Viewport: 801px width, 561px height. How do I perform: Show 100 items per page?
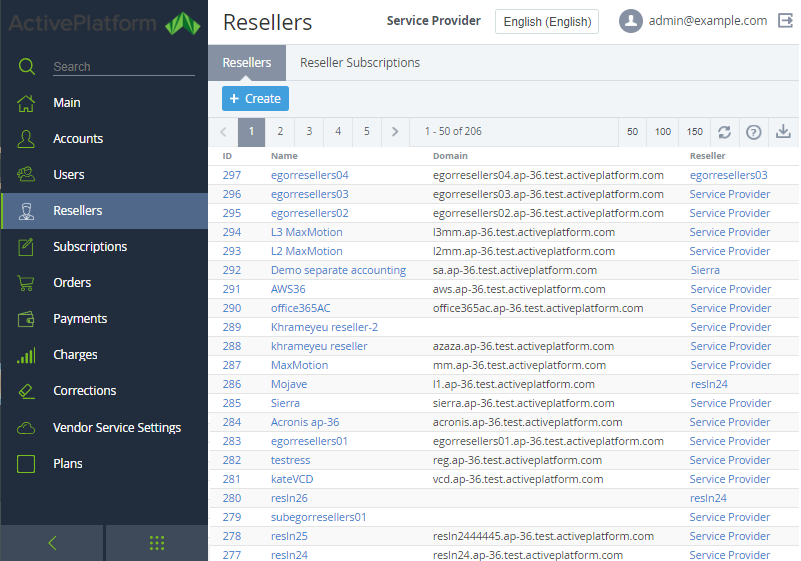tap(663, 132)
